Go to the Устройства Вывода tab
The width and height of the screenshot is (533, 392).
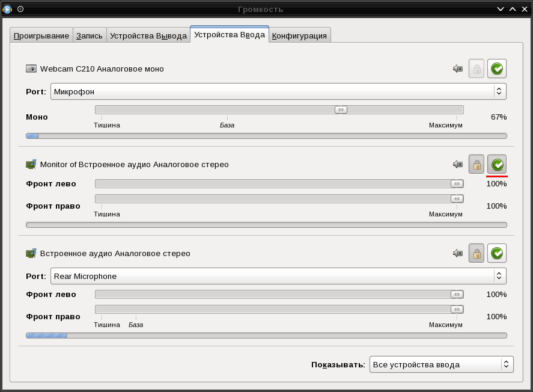(148, 35)
